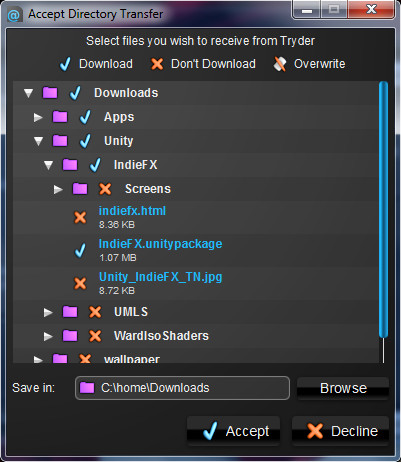Click the Screens folder icon

pyautogui.click(x=80, y=189)
